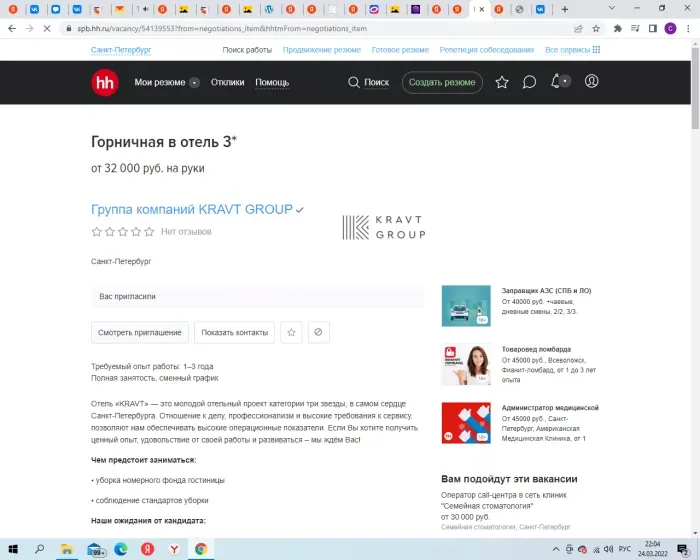This screenshot has width=700, height=560.
Task: Open media controls icon in Chrome toolbar
Action: pyautogui.click(x=635, y=29)
